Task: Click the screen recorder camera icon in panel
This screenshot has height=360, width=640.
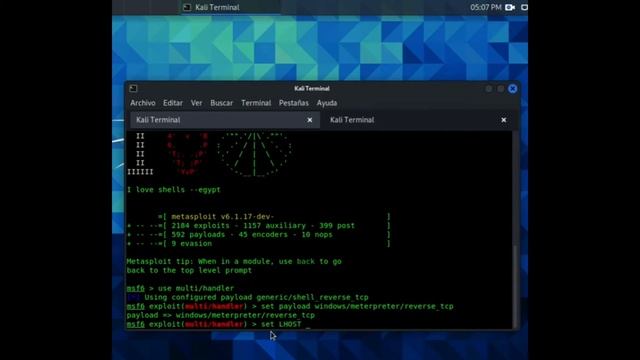Action: 510,7
